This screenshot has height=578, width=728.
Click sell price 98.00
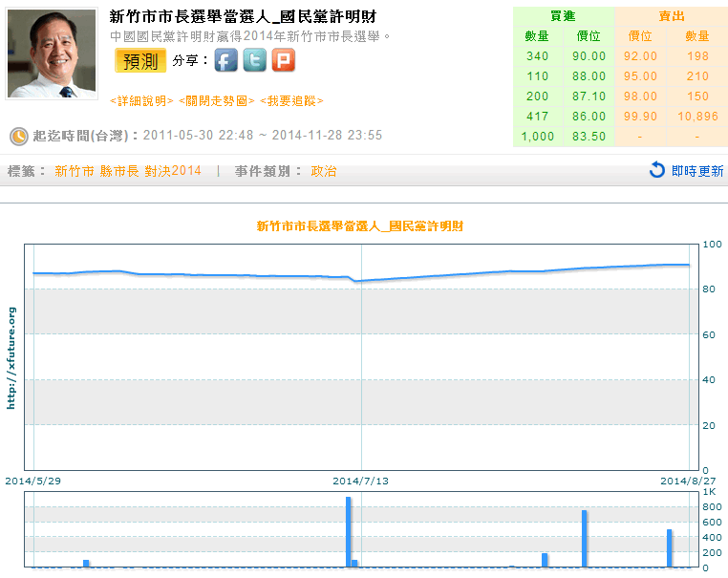point(640,96)
